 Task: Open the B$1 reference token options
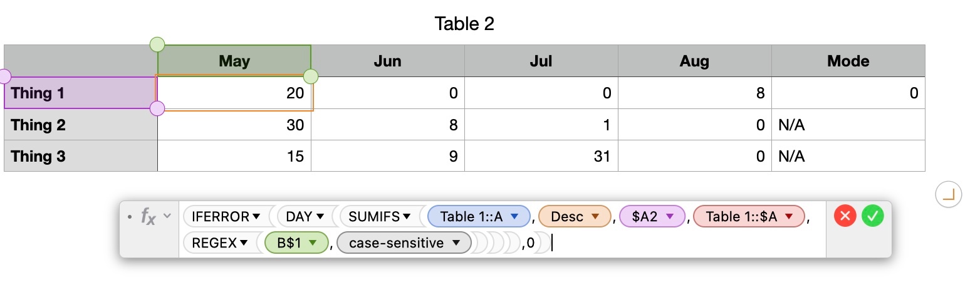(x=314, y=243)
